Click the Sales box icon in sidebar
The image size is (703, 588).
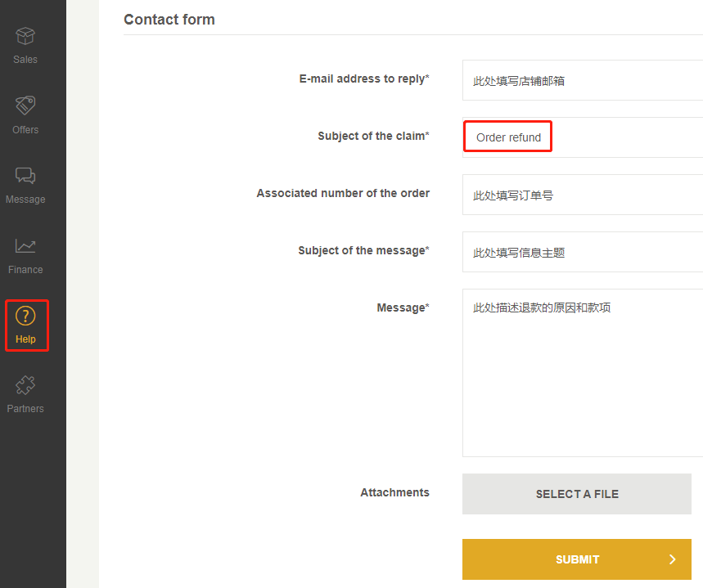(x=25, y=36)
